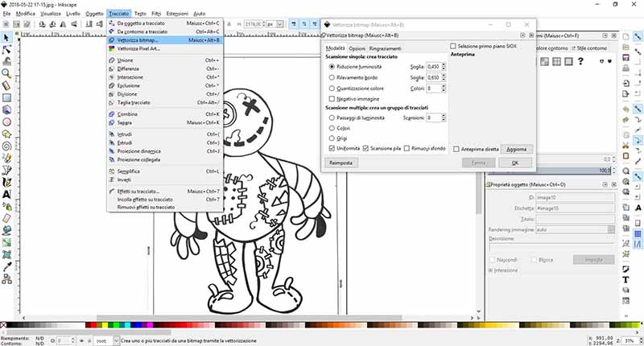Select the Pencil freehand tool

click(6, 158)
